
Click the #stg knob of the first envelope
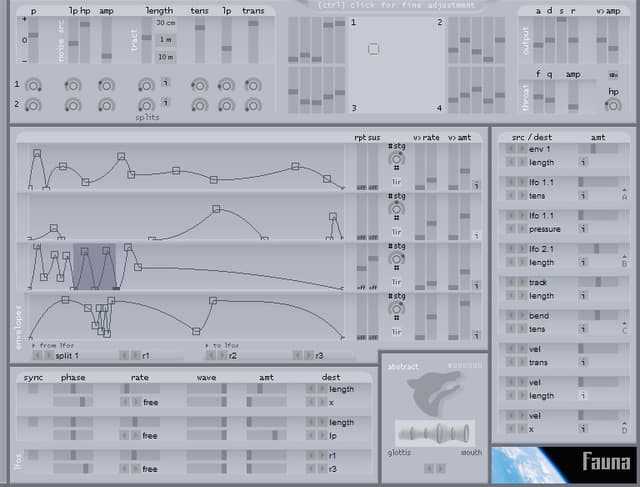click(397, 160)
